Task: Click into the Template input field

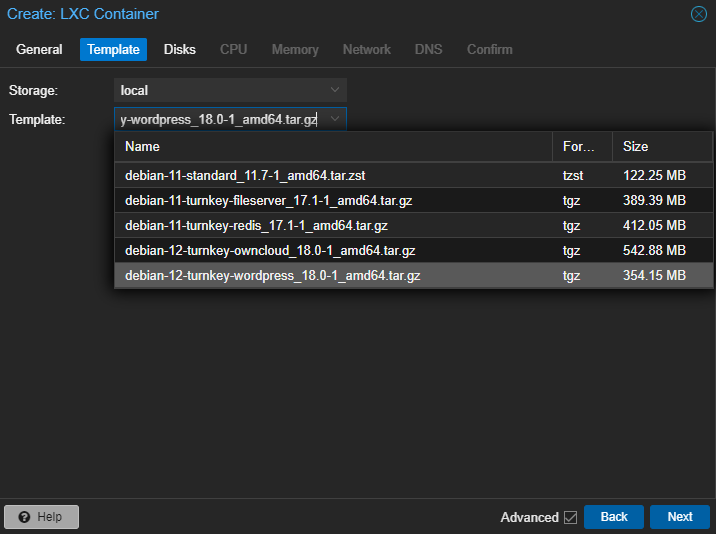Action: pos(218,119)
